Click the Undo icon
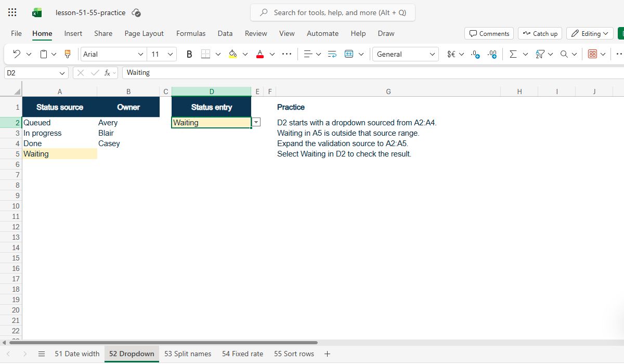624x364 pixels. pos(17,54)
